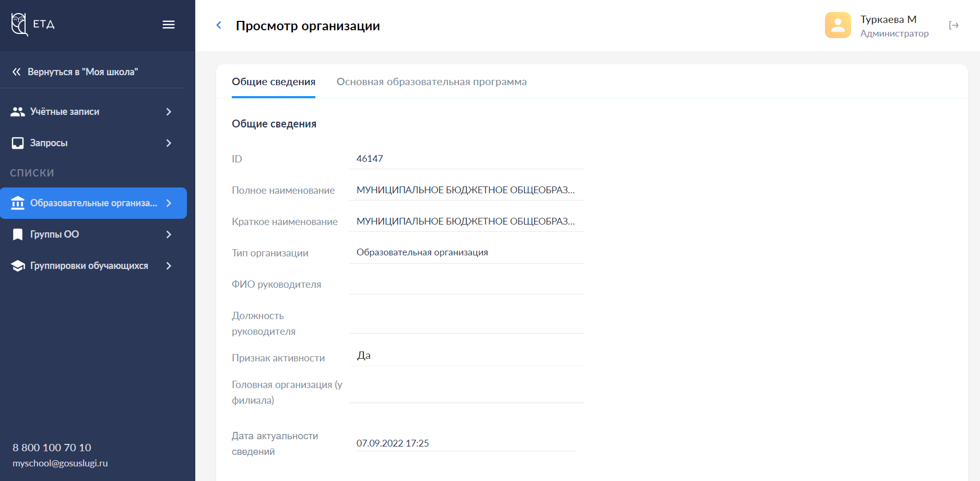Screen dimensions: 980x481
Task: Click the Запросы inbox icon
Action: tap(18, 143)
